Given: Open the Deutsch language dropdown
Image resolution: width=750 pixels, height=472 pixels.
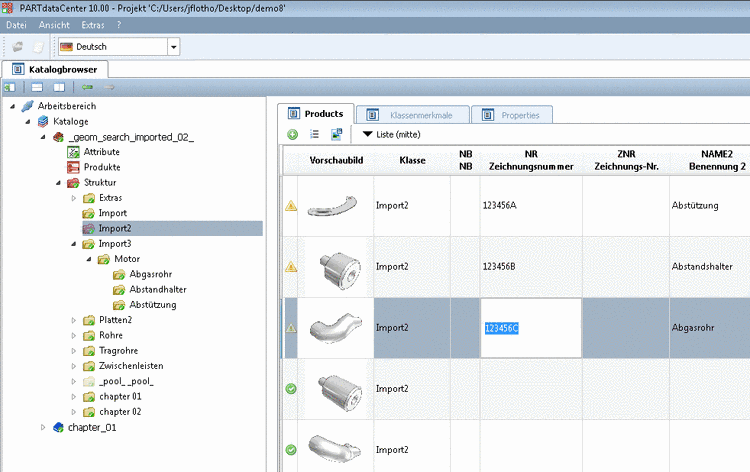Looking at the screenshot, I should point(173,47).
